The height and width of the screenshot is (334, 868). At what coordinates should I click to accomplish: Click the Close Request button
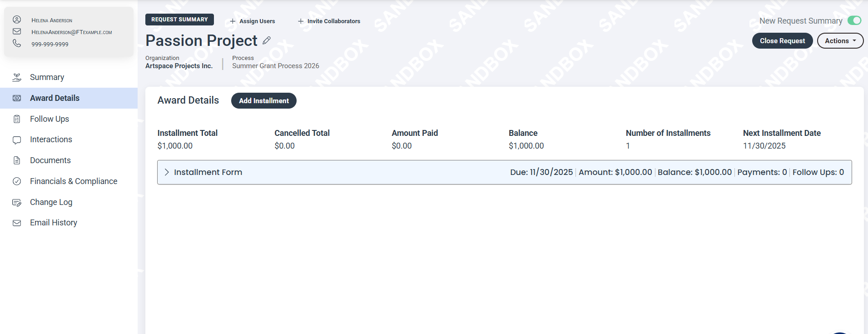tap(782, 41)
